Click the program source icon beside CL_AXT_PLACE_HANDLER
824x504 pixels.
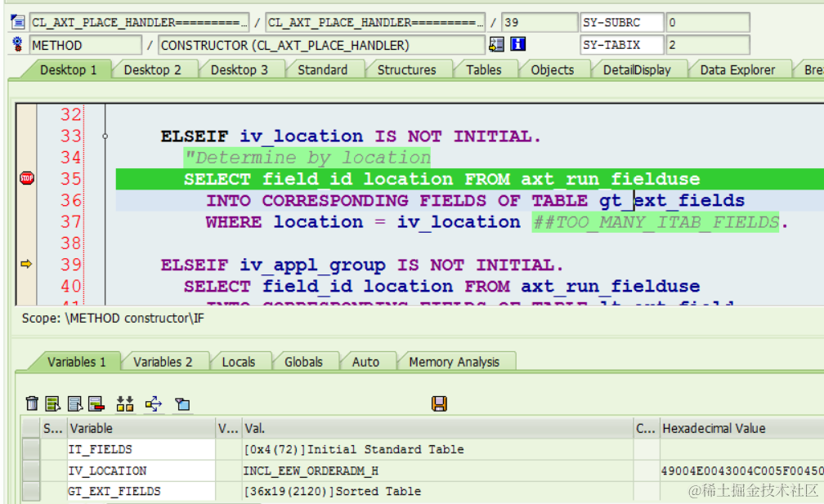(x=18, y=22)
